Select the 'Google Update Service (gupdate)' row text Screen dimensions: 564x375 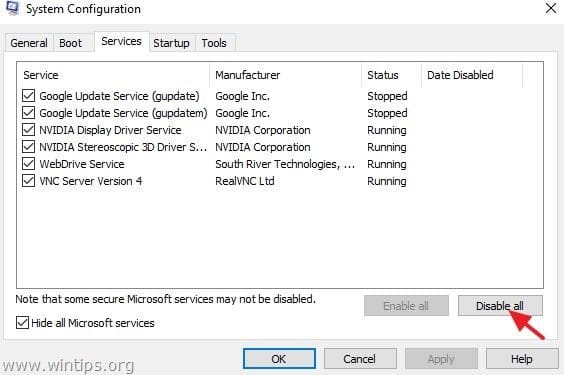pyautogui.click(x=119, y=96)
